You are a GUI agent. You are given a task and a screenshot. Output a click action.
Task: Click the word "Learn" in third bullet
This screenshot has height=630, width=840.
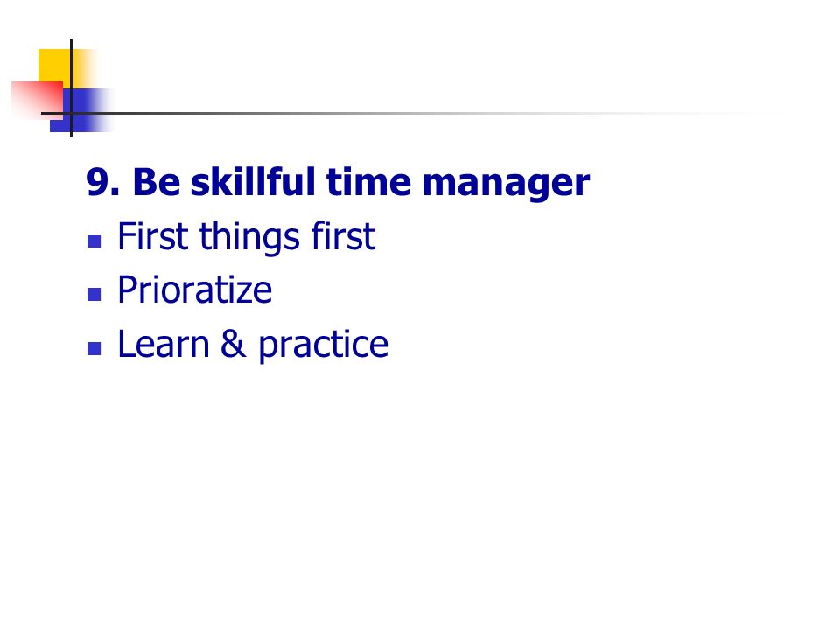(x=164, y=344)
